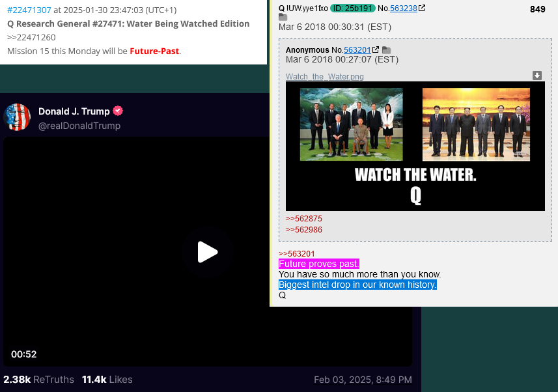View 11.4k Likes count
Viewport: 558px width, 392px height.
pyautogui.click(x=107, y=380)
